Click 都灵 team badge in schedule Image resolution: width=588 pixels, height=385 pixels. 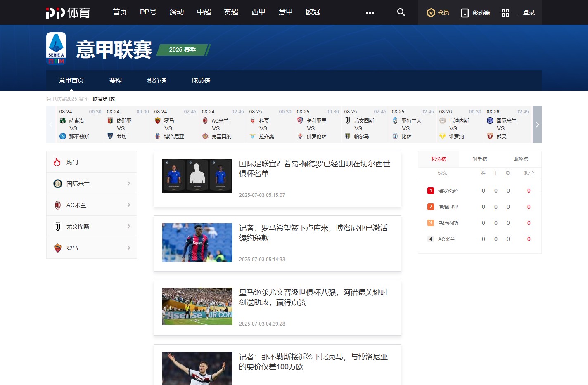(490, 136)
